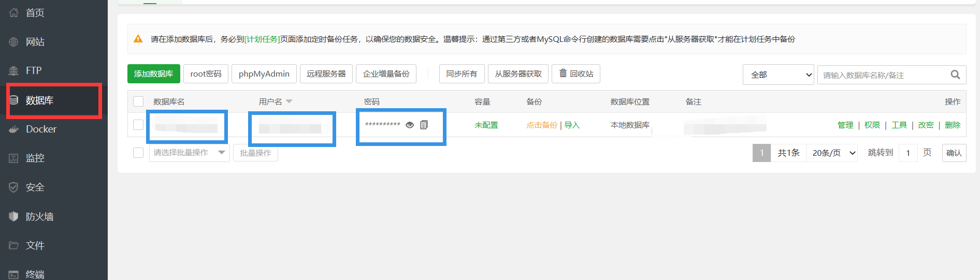Open 监控 in the sidebar menu

[x=35, y=158]
